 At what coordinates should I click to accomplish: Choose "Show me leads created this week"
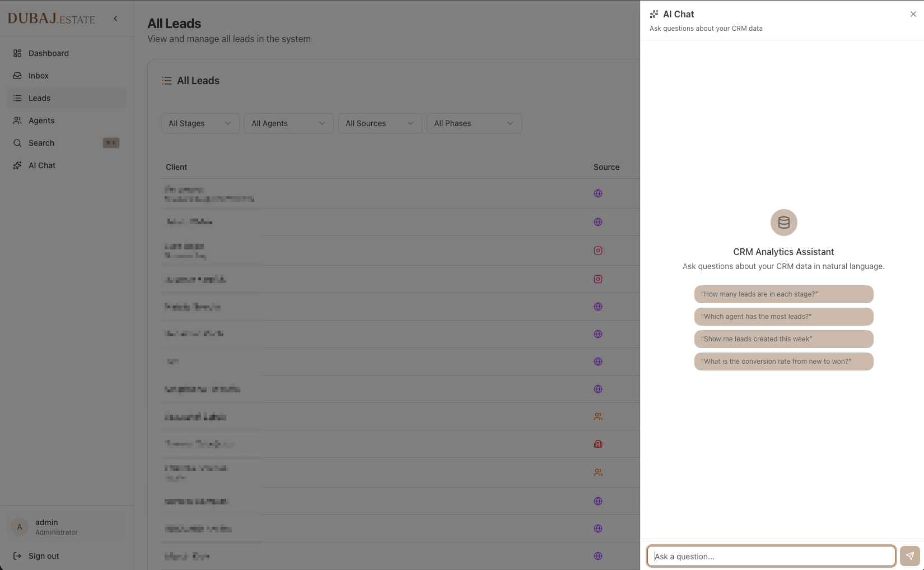coord(784,339)
